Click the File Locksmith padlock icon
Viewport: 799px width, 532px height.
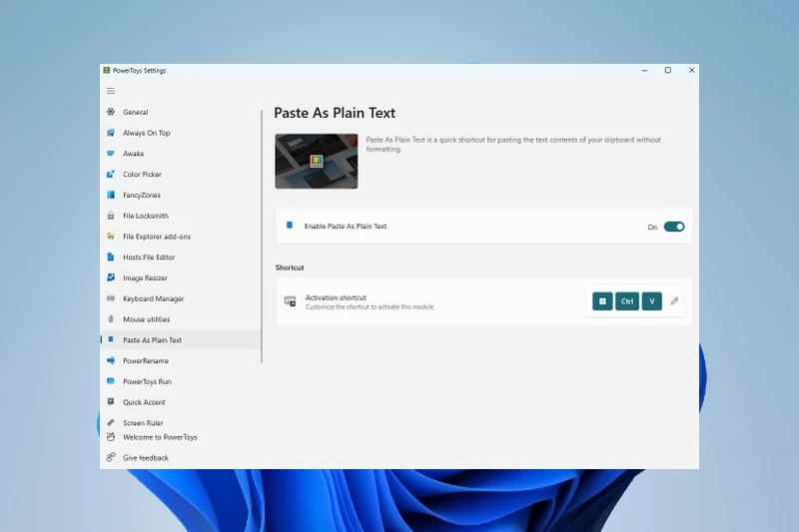tap(111, 216)
